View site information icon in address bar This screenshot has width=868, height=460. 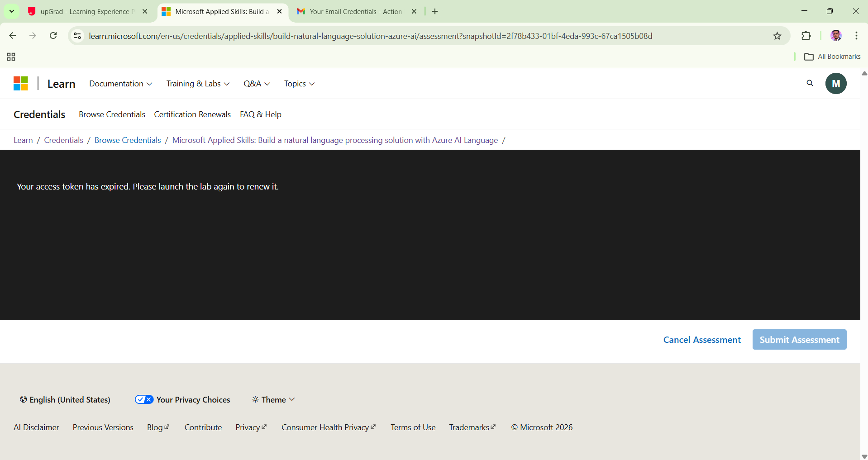(77, 36)
